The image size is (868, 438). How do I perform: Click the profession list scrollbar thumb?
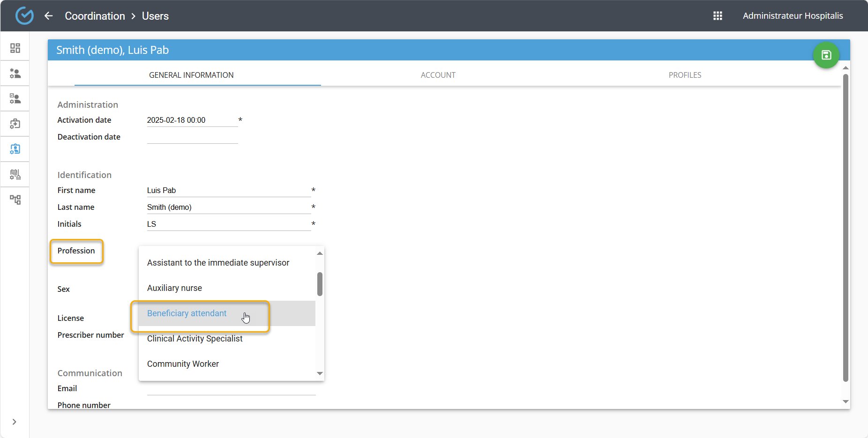pyautogui.click(x=320, y=284)
